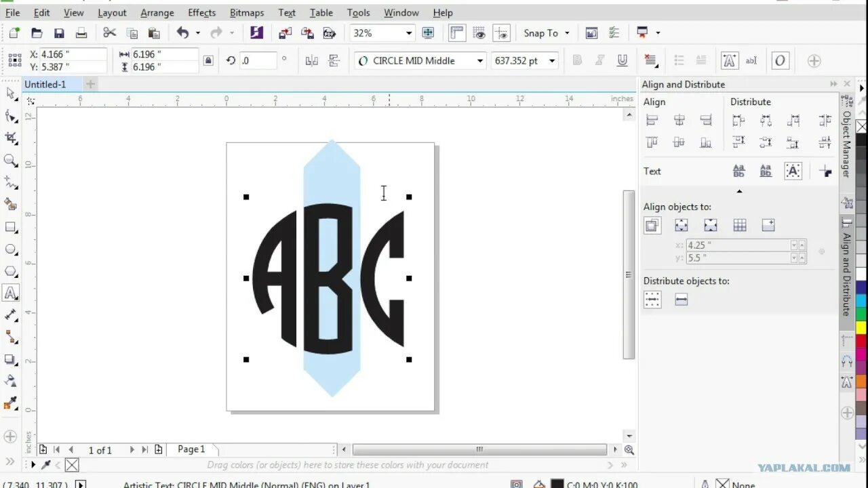Open the CIRCLE MID Middle font dropdown

coord(479,60)
